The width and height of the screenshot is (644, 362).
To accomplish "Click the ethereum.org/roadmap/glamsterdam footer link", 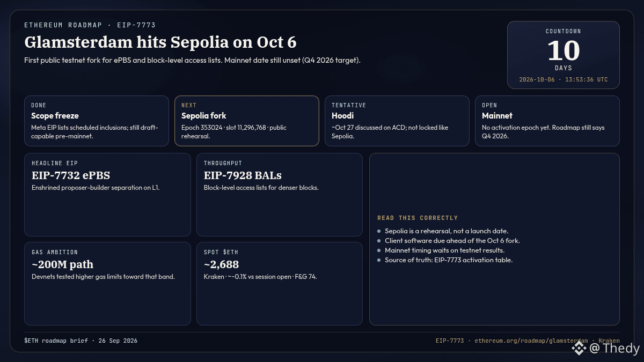I will pyautogui.click(x=531, y=341).
